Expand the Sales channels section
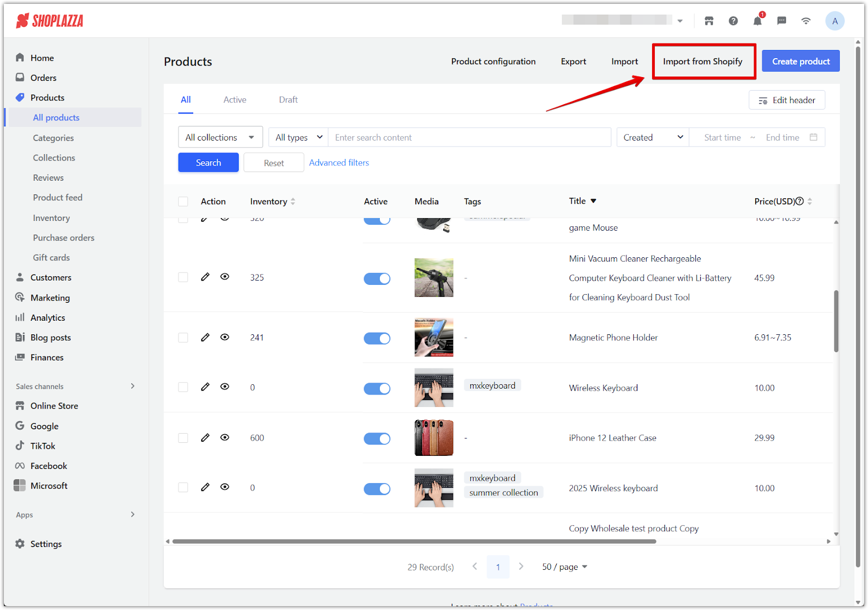Image resolution: width=868 pixels, height=610 pixels. (133, 386)
